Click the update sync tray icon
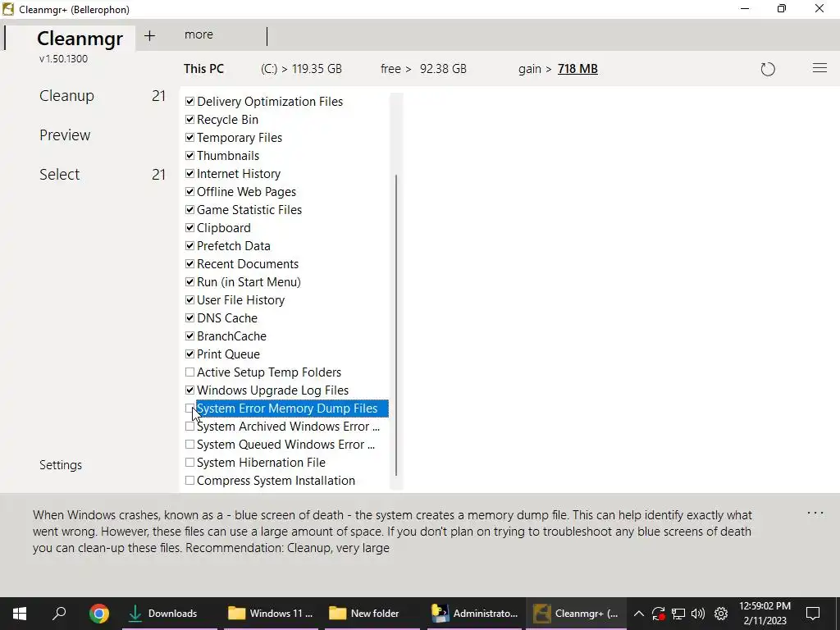Viewport: 840px width, 630px height. [659, 614]
